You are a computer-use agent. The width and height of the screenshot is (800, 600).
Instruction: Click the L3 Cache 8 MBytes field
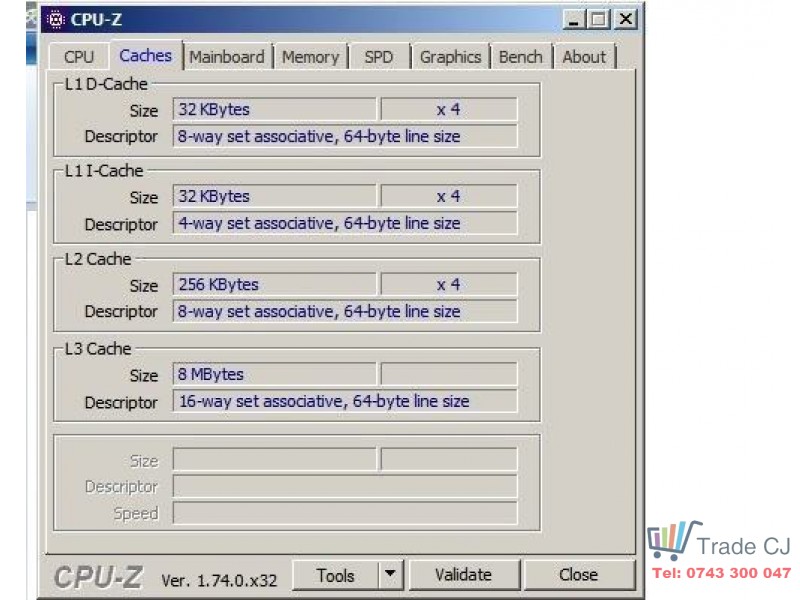point(274,374)
